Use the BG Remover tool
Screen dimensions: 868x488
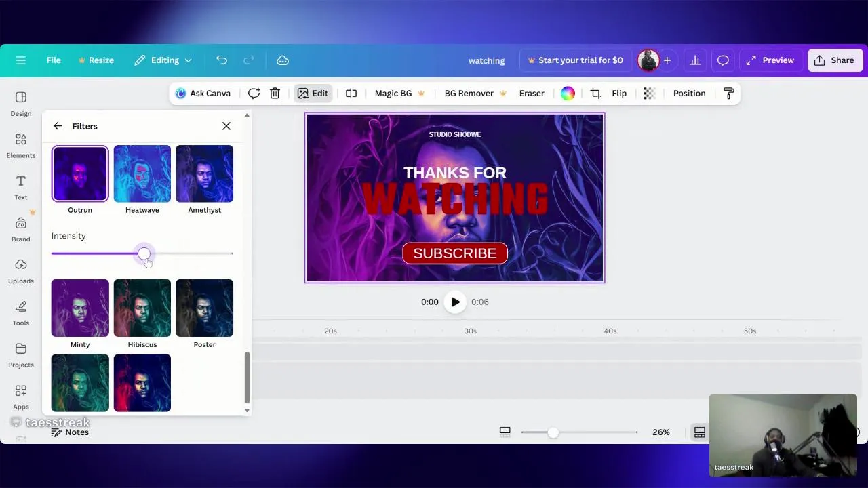475,94
